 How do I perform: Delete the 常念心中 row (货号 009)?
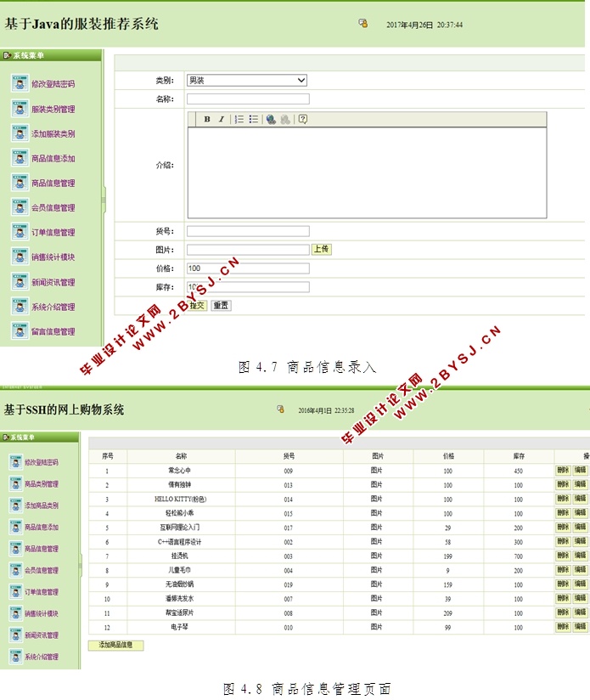click(x=563, y=470)
